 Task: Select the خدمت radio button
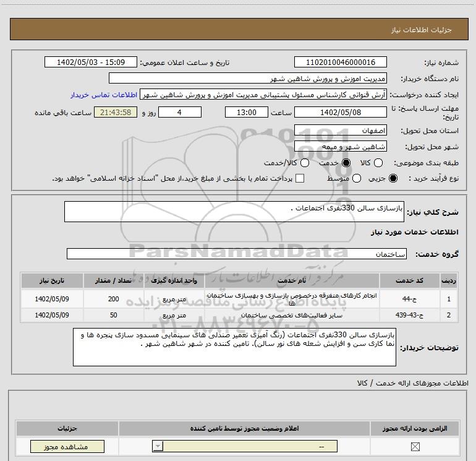[346, 163]
